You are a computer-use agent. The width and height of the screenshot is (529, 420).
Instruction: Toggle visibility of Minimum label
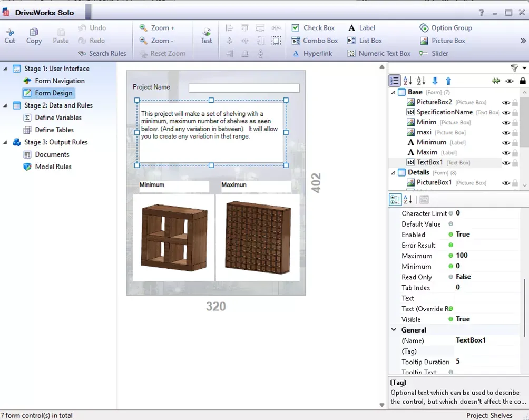(506, 143)
